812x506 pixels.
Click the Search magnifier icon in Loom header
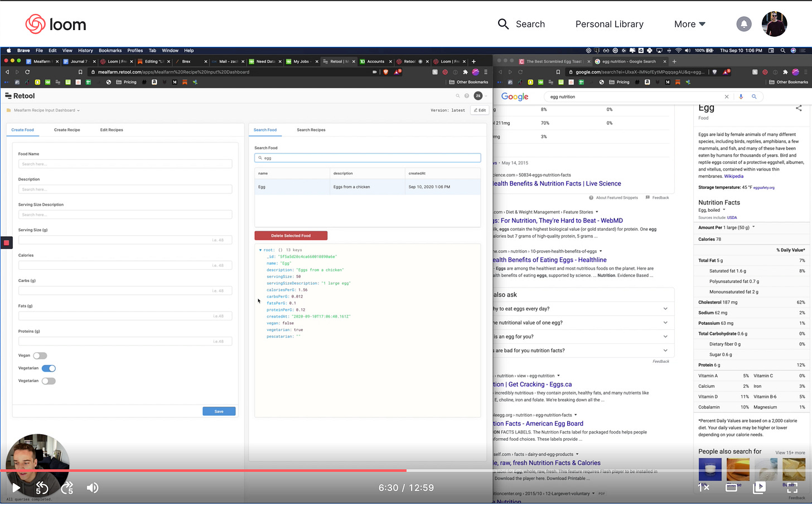pos(503,24)
